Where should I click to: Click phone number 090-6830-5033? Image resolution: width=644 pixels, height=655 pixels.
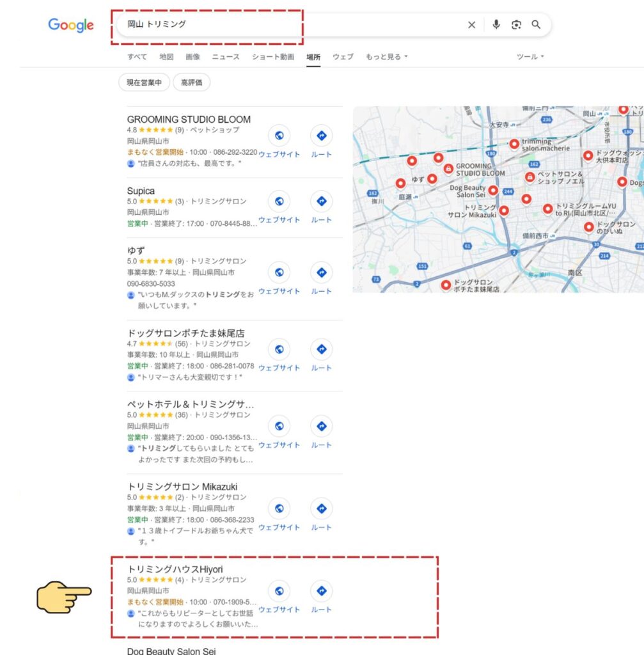click(x=151, y=283)
